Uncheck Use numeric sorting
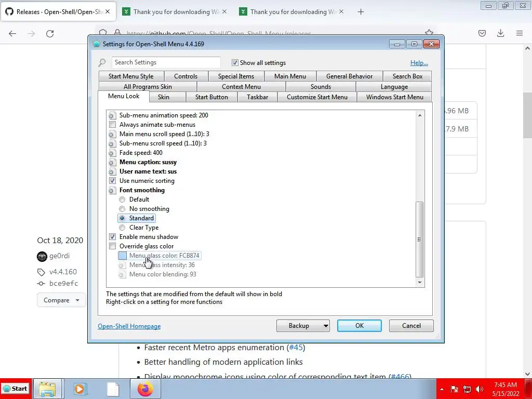The height and width of the screenshot is (399, 532). (x=112, y=180)
